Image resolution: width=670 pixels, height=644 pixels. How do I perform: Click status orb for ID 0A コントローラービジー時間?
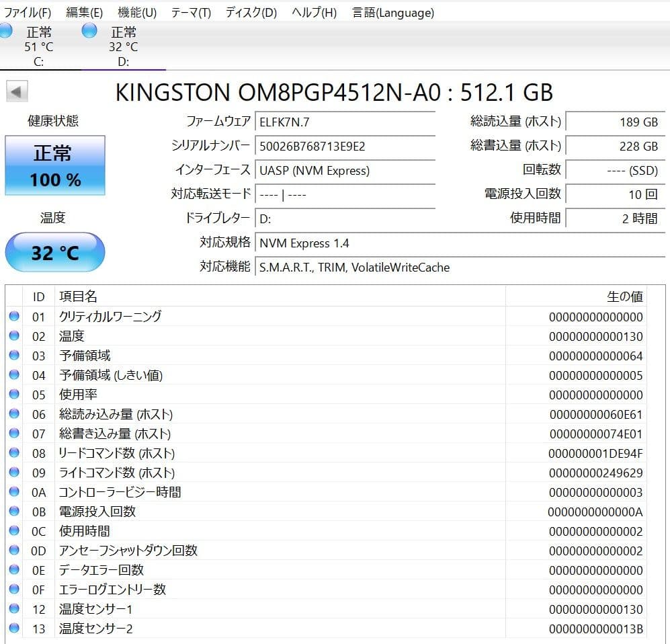(14, 492)
